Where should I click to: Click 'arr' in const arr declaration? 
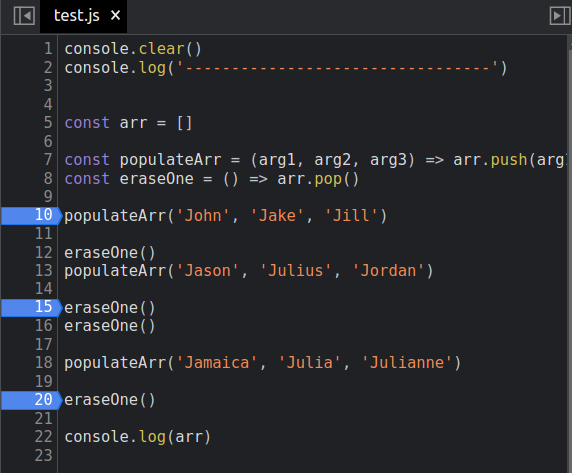(x=134, y=123)
